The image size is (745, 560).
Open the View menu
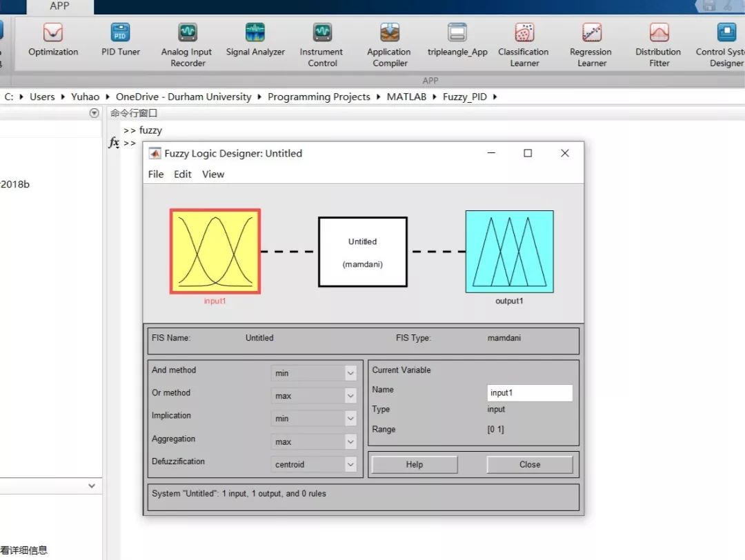(213, 174)
